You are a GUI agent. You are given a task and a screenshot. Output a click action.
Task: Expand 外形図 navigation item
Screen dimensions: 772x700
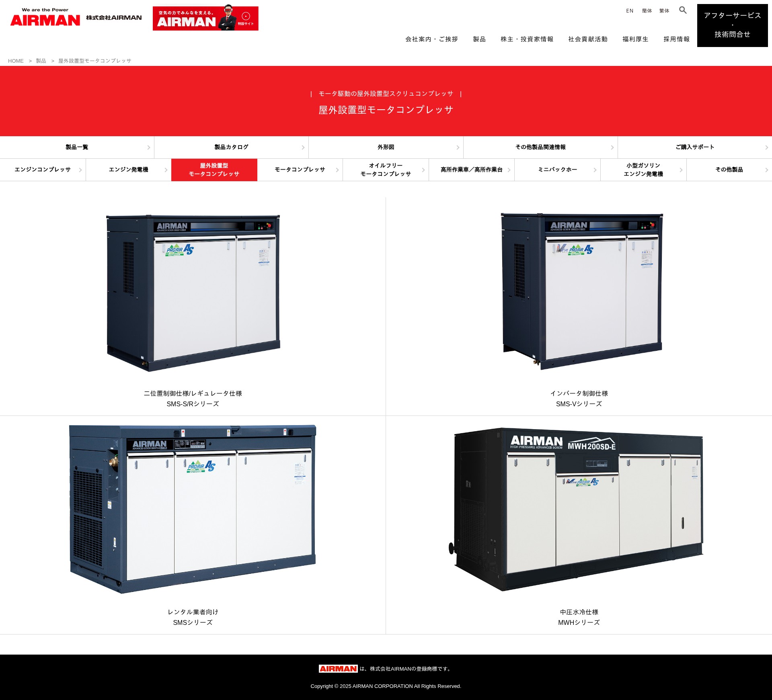[386, 147]
